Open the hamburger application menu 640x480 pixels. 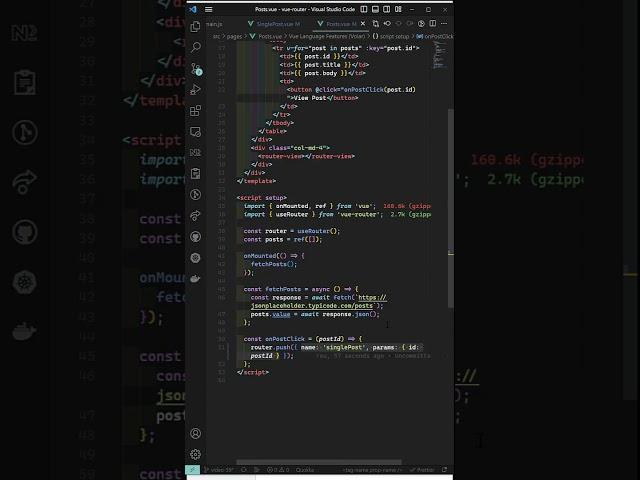click(x=209, y=9)
